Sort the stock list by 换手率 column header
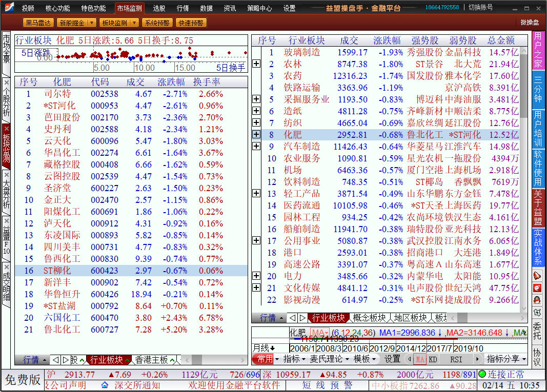 [x=207, y=82]
